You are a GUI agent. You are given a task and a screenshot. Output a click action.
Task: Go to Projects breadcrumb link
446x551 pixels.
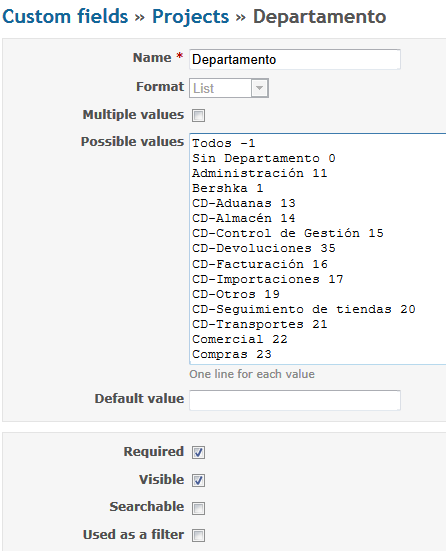(190, 17)
